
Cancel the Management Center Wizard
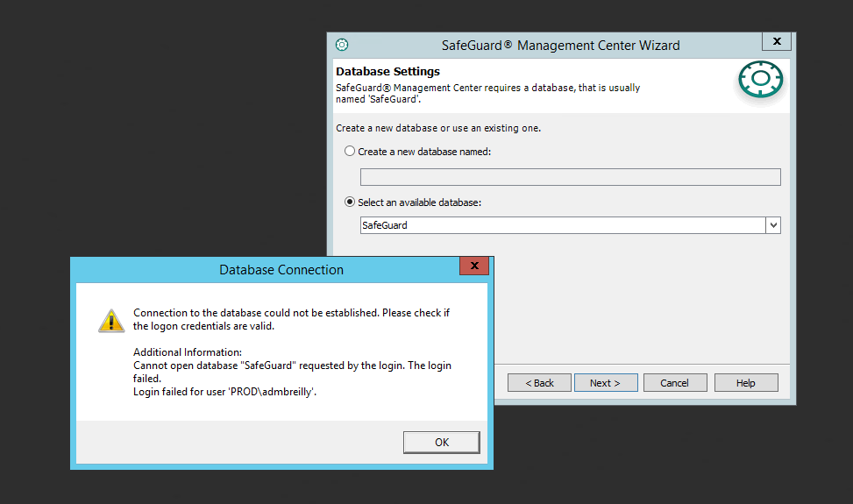pyautogui.click(x=674, y=383)
